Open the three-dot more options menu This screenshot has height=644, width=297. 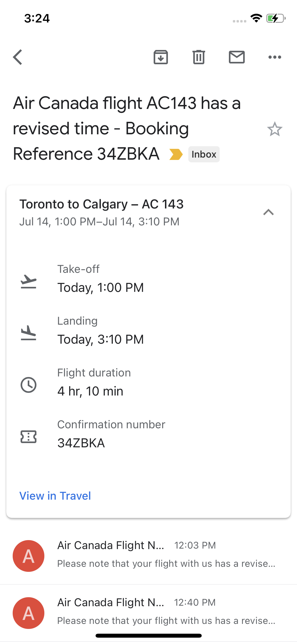point(275,57)
